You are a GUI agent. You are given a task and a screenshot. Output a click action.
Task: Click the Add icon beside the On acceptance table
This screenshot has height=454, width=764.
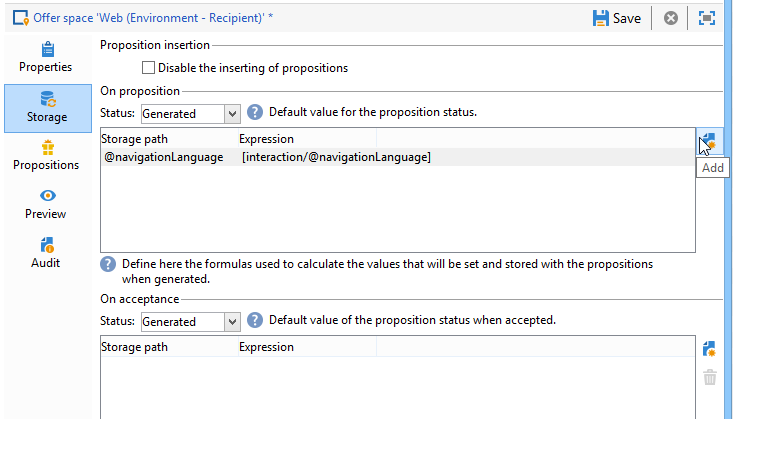pyautogui.click(x=710, y=349)
